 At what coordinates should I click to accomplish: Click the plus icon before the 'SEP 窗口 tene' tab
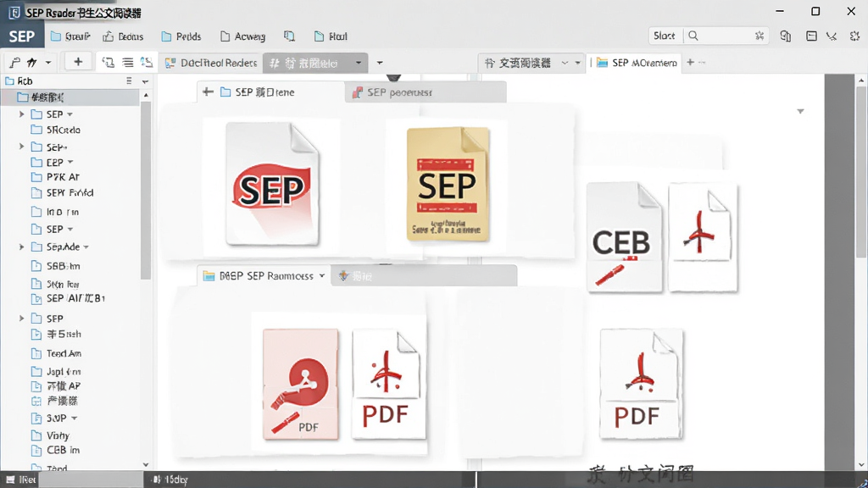(208, 91)
